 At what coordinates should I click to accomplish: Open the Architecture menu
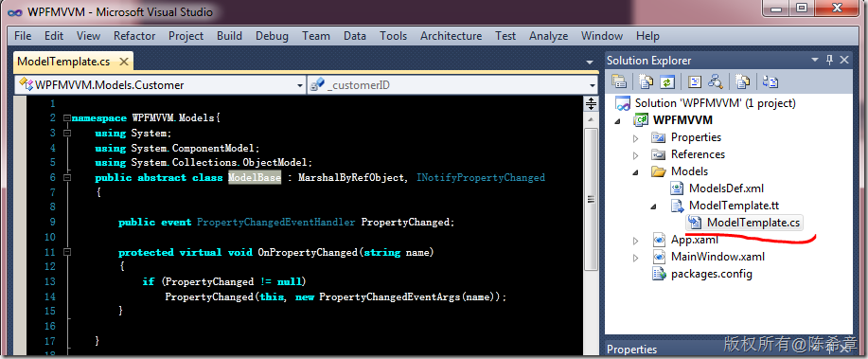pos(452,36)
